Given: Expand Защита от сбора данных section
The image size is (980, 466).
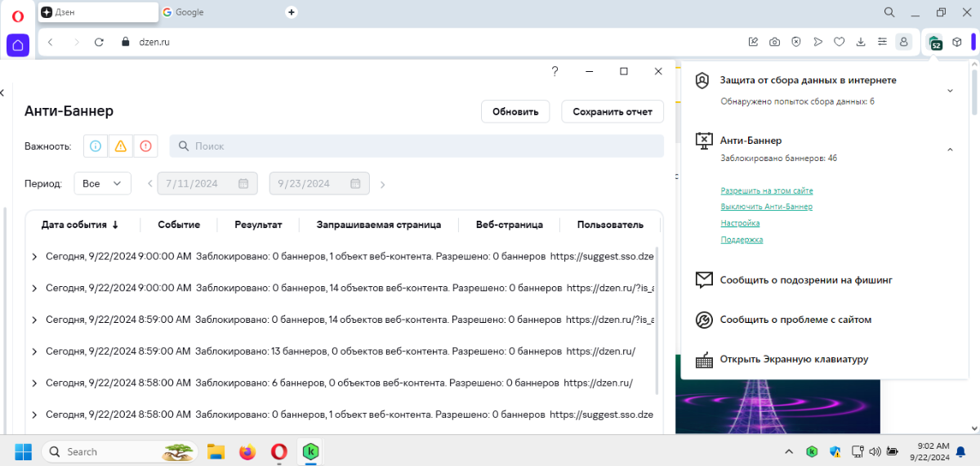Looking at the screenshot, I should 950,91.
